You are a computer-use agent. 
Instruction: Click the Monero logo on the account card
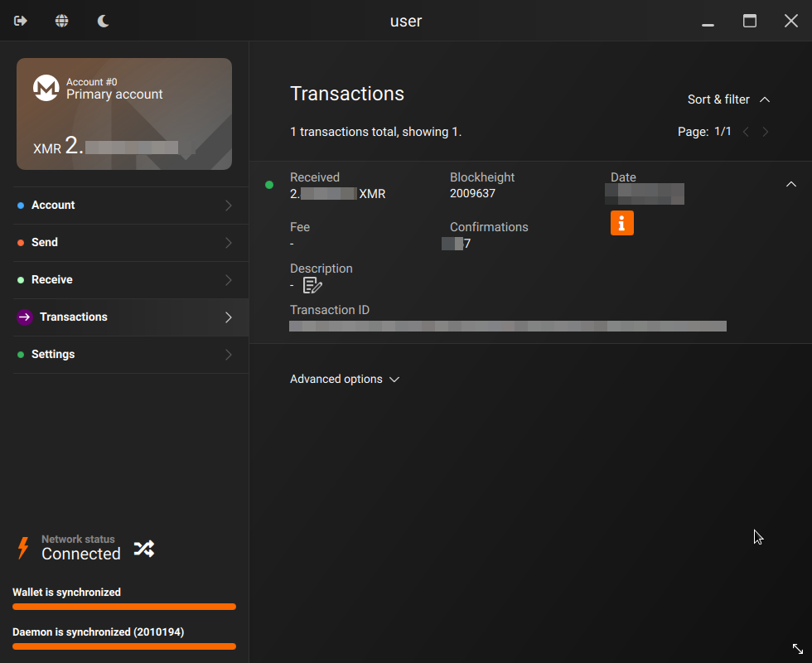coord(46,88)
